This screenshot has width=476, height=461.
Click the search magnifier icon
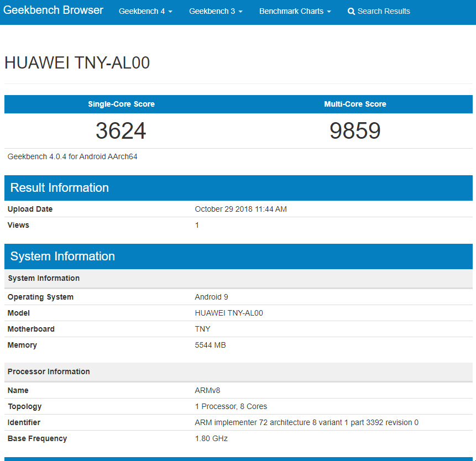(351, 12)
